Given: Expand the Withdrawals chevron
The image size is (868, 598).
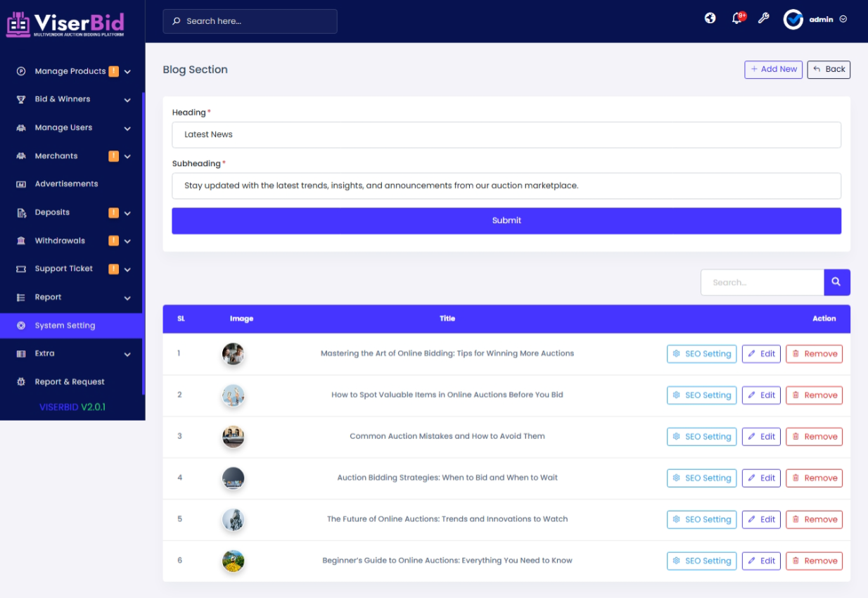Looking at the screenshot, I should tap(127, 241).
